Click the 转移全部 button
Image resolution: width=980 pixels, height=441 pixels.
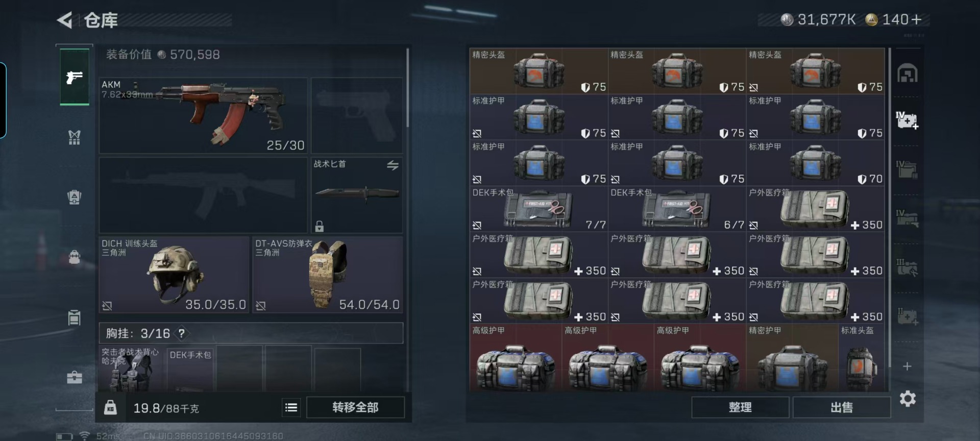tap(355, 407)
